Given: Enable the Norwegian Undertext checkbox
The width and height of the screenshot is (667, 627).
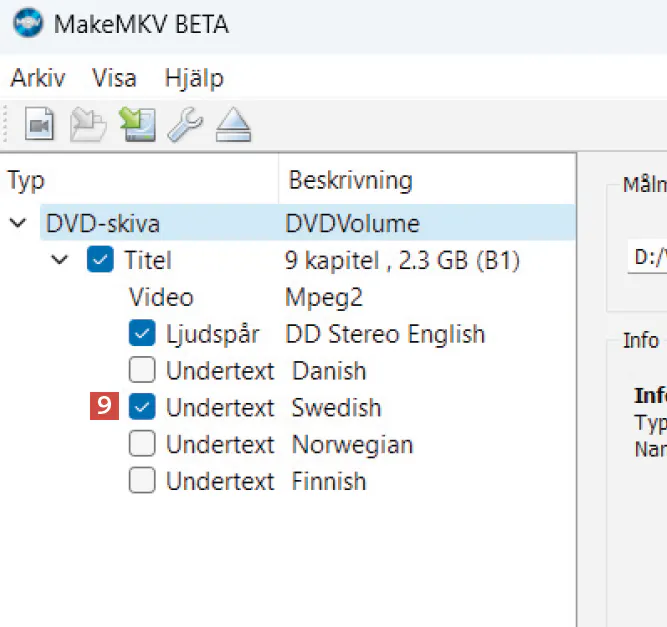Looking at the screenshot, I should tap(142, 444).
